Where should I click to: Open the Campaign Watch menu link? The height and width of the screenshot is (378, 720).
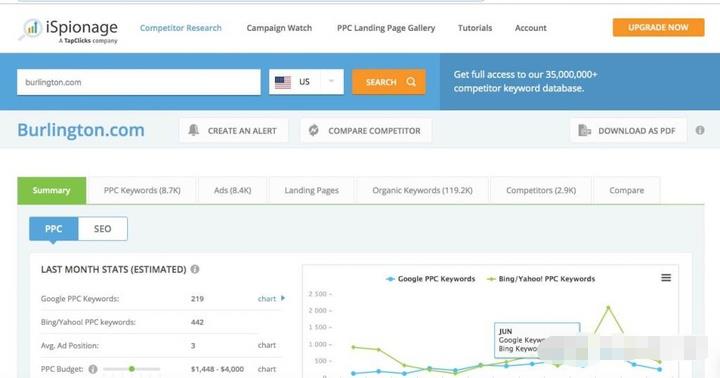[279, 28]
